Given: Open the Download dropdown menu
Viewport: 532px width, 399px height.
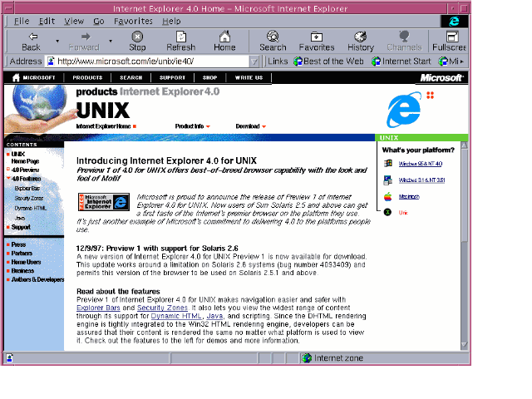Looking at the screenshot, I should coord(251,126).
